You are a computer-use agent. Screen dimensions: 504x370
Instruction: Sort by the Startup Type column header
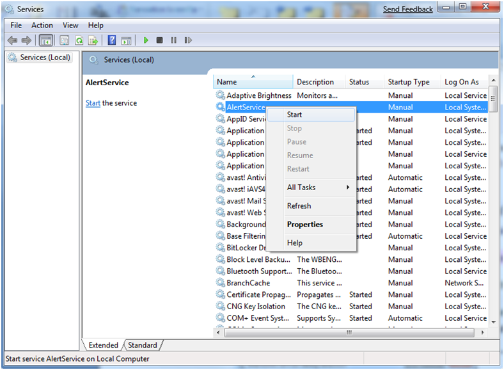[413, 82]
